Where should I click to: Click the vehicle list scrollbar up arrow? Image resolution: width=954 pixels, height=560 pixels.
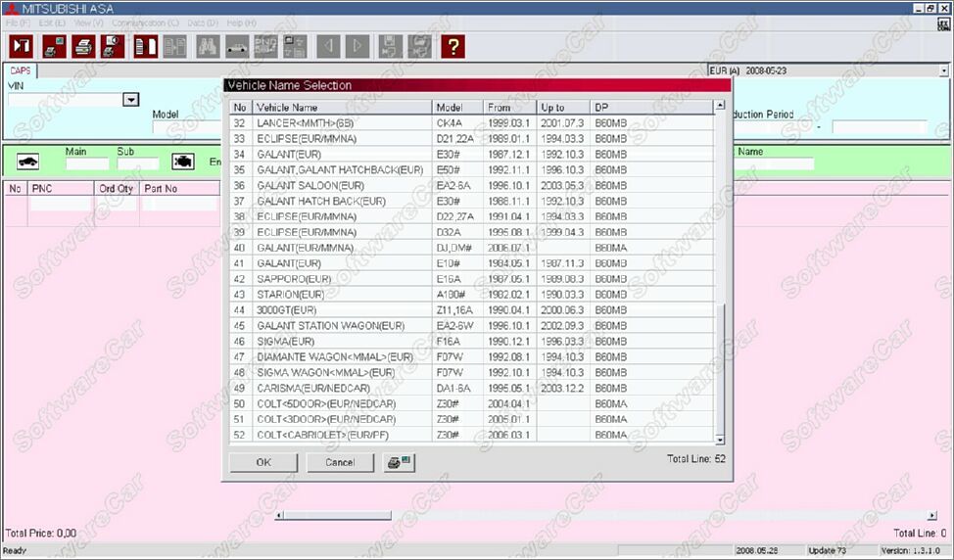point(720,105)
